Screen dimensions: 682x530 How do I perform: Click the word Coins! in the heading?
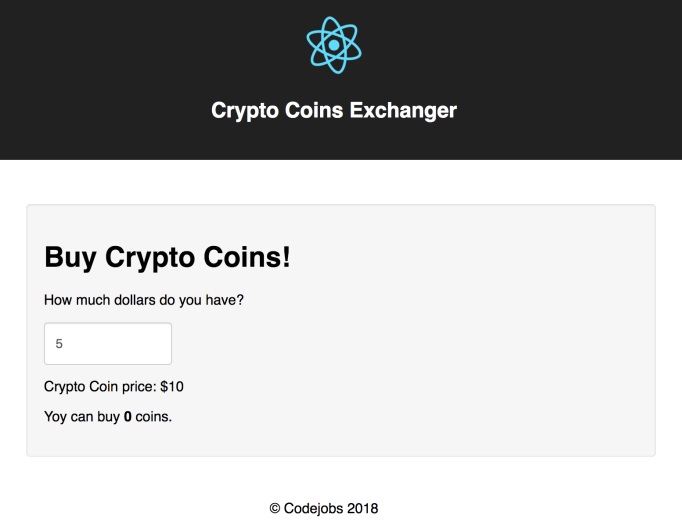248,257
